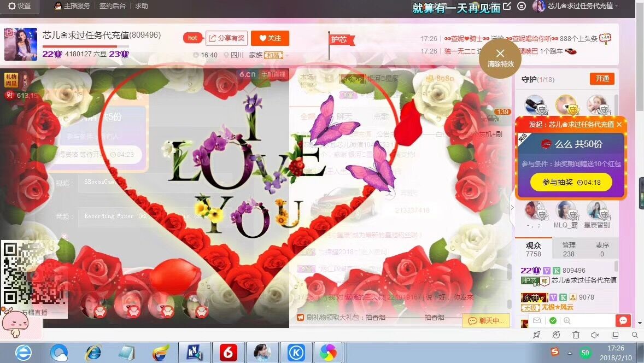This screenshot has height=363, width=644.
Task: Click the 星辰智别 guardian avatar
Action: [x=597, y=210]
